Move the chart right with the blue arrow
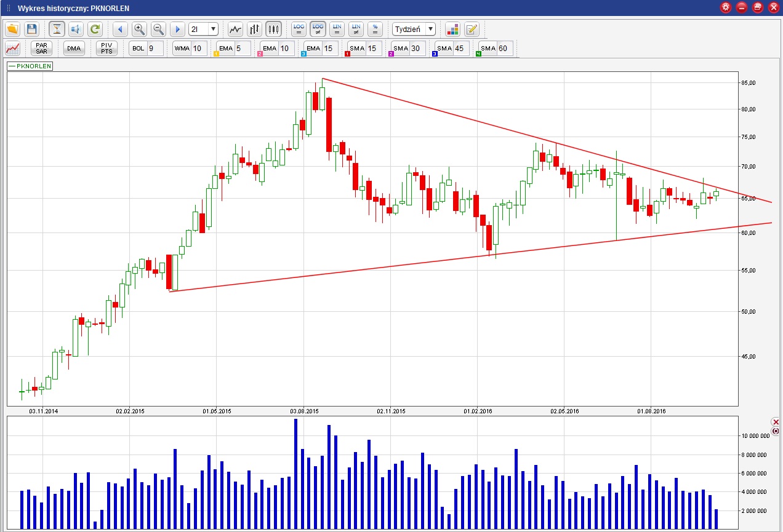783x532 pixels. 177,29
